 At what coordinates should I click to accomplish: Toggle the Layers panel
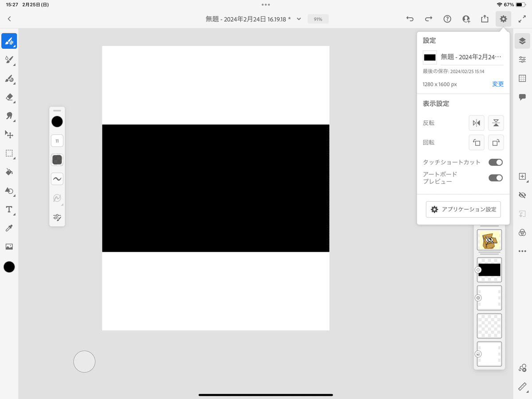[x=522, y=41]
